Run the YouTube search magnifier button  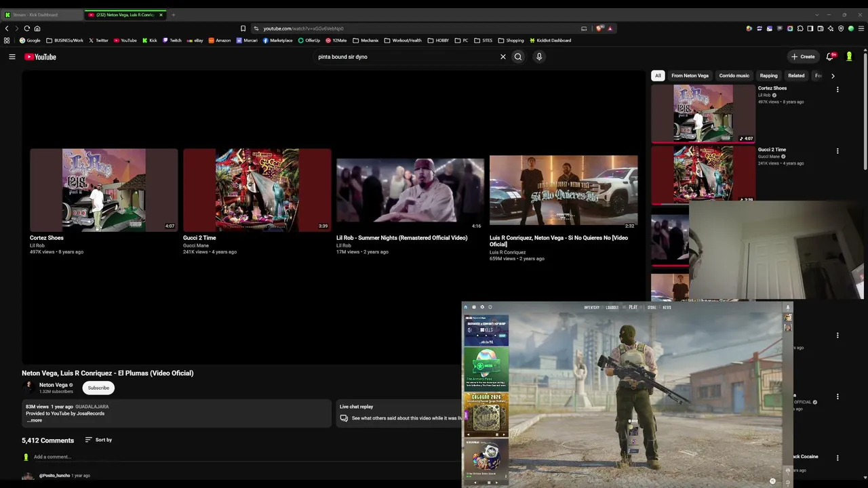click(518, 57)
